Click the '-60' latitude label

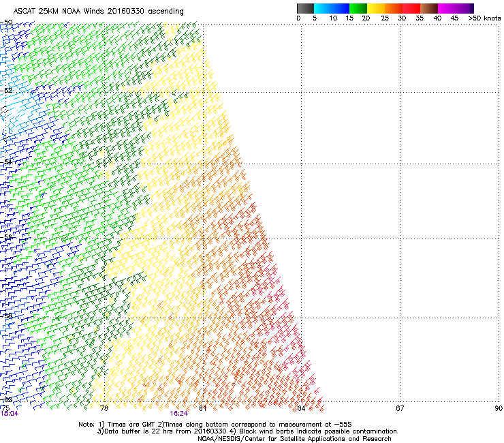pyautogui.click(x=6, y=399)
